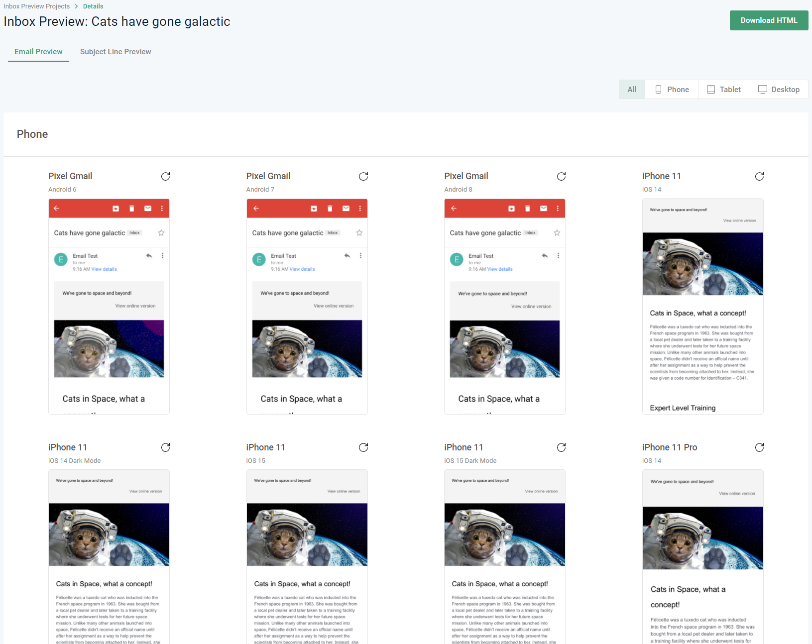Open the iPhone 11 iOS 15 Dark Mode thumbnail
Image resolution: width=812 pixels, height=644 pixels.
pos(505,556)
